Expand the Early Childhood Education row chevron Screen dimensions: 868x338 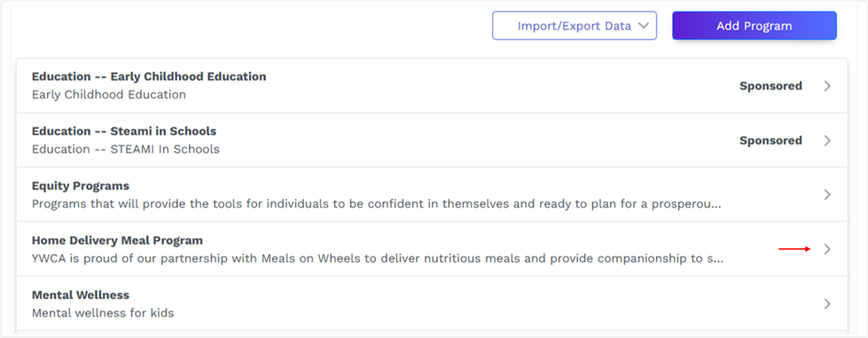pyautogui.click(x=827, y=86)
